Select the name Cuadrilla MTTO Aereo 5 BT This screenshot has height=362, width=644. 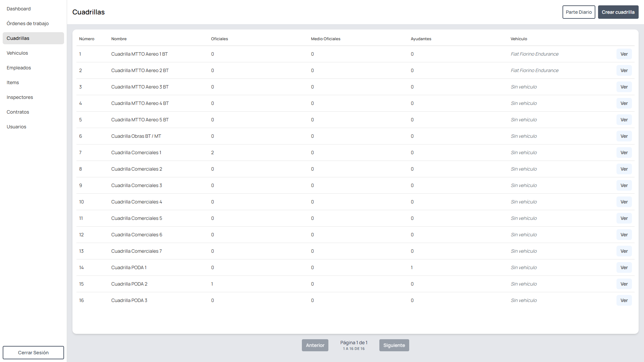140,120
